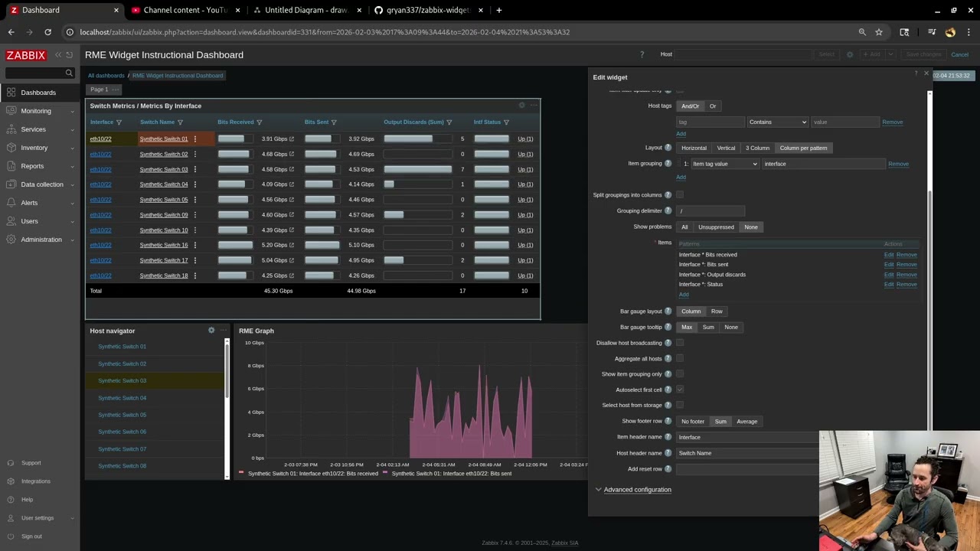Collapse the Zabbix sidebar with double-arrow icon
Image resolution: width=980 pixels, height=551 pixels.
57,55
